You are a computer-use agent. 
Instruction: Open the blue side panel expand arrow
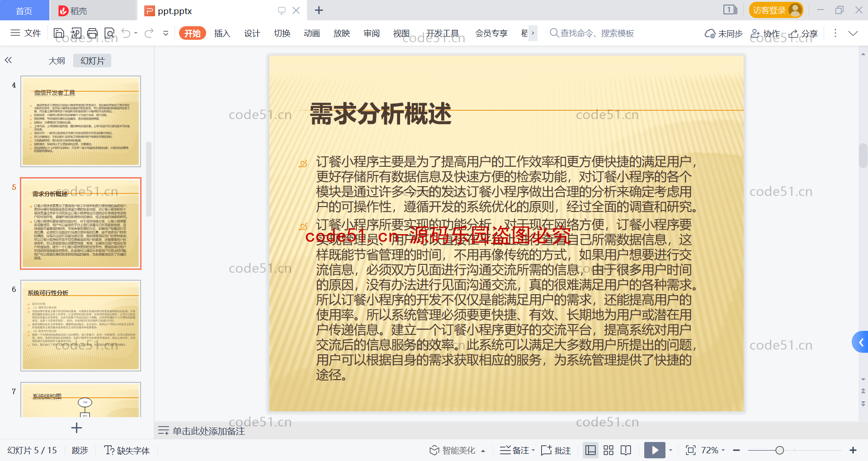pos(861,342)
